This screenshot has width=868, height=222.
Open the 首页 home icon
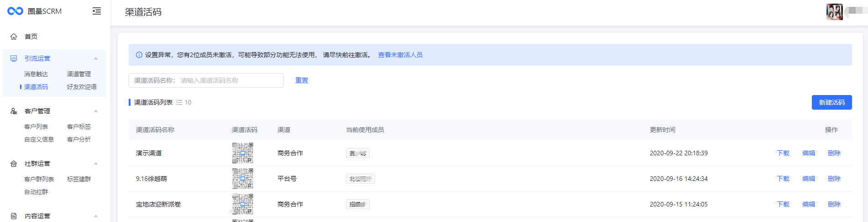tap(14, 37)
